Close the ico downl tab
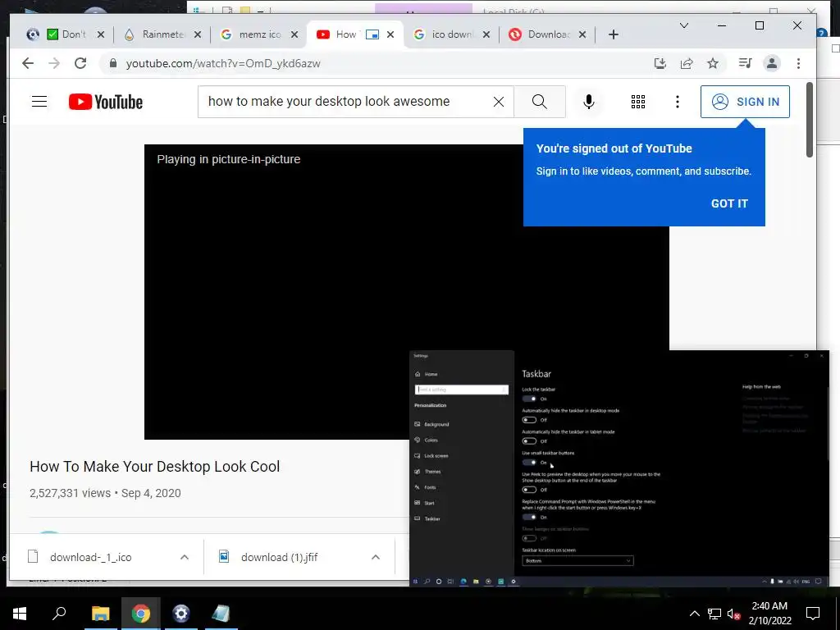Screen dimensions: 840x630 pyautogui.click(x=486, y=34)
